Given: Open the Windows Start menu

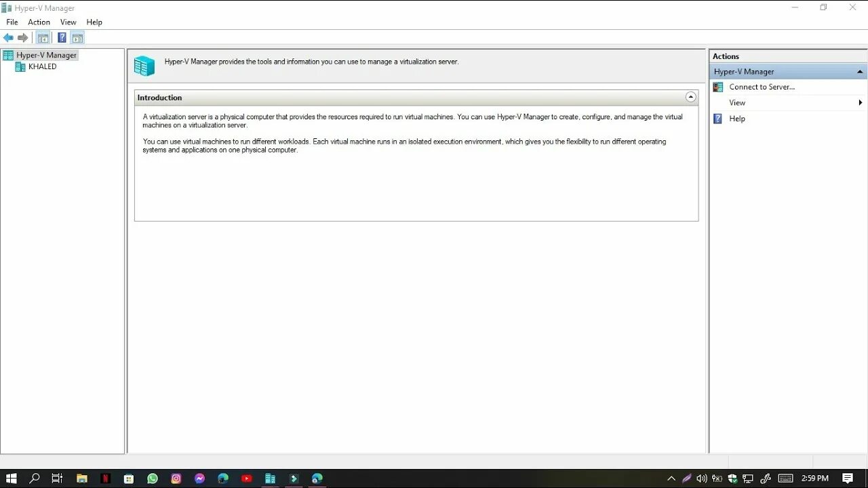Looking at the screenshot, I should click(12, 479).
